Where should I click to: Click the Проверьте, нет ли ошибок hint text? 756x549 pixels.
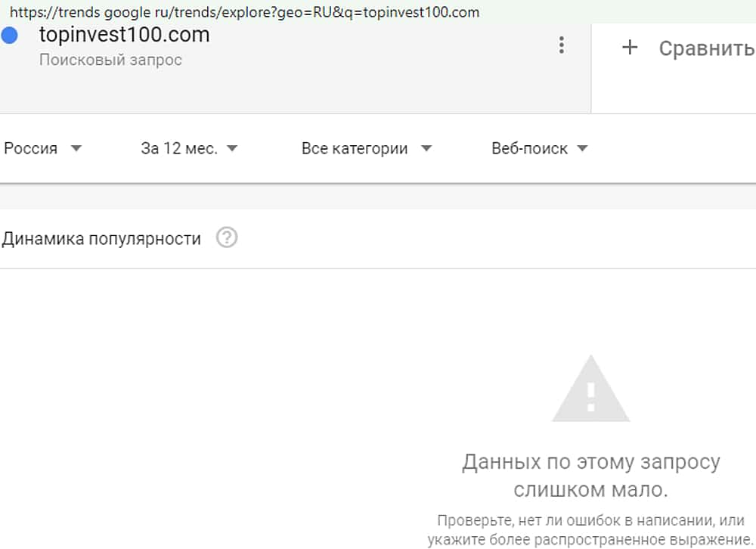pyautogui.click(x=590, y=529)
